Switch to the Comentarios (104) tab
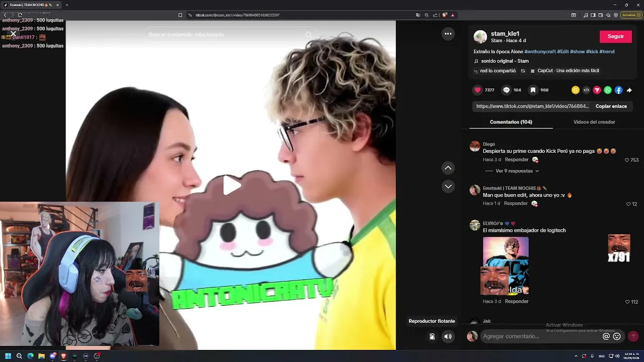 [x=511, y=122]
